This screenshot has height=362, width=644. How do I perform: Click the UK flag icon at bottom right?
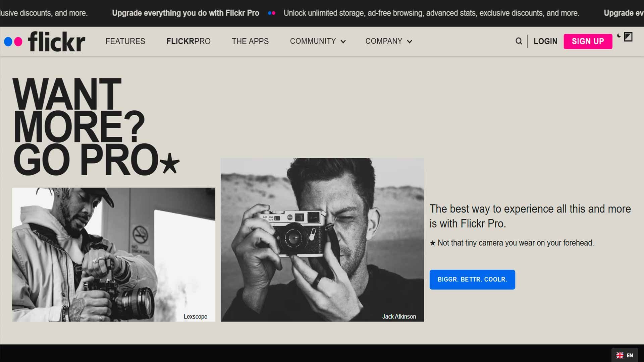click(620, 355)
